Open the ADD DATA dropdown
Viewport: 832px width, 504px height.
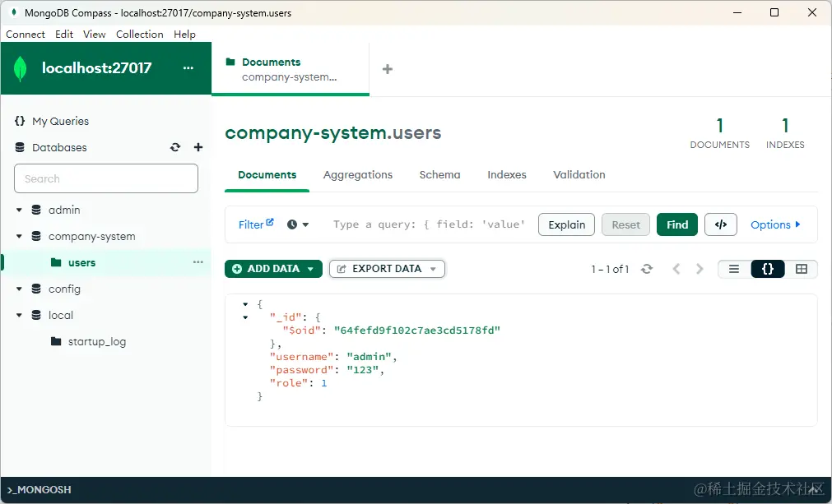273,269
